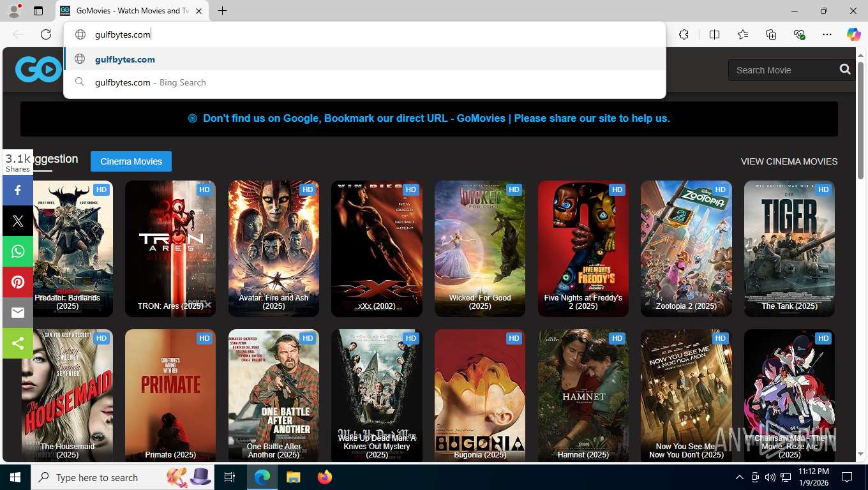This screenshot has width=868, height=490.
Task: Open Settings and more ellipsis menu
Action: (827, 34)
